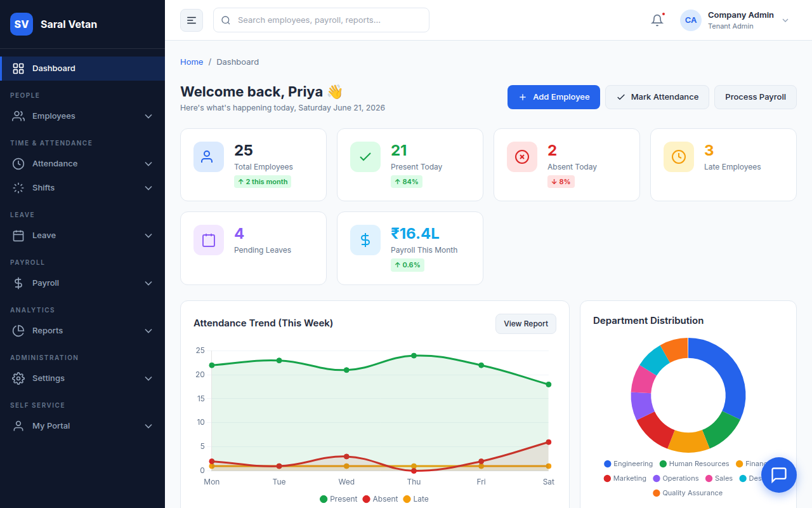Viewport: 812px width, 508px height.
Task: Open the chat bubble floating button
Action: pos(779,475)
